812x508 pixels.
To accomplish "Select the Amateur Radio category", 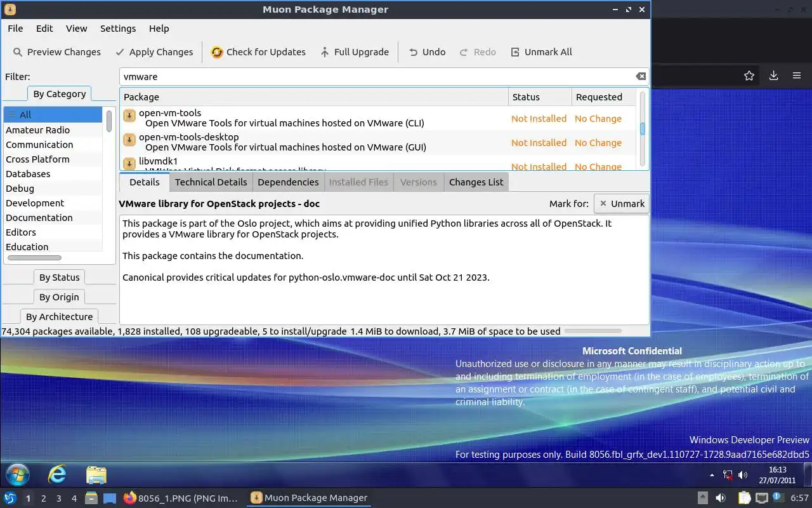I will pyautogui.click(x=53, y=130).
